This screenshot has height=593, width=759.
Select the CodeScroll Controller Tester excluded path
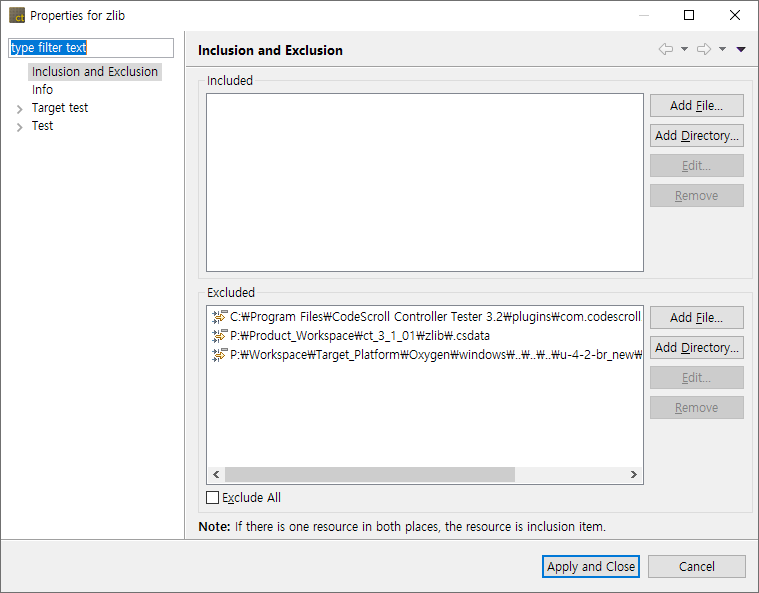pyautogui.click(x=430, y=317)
